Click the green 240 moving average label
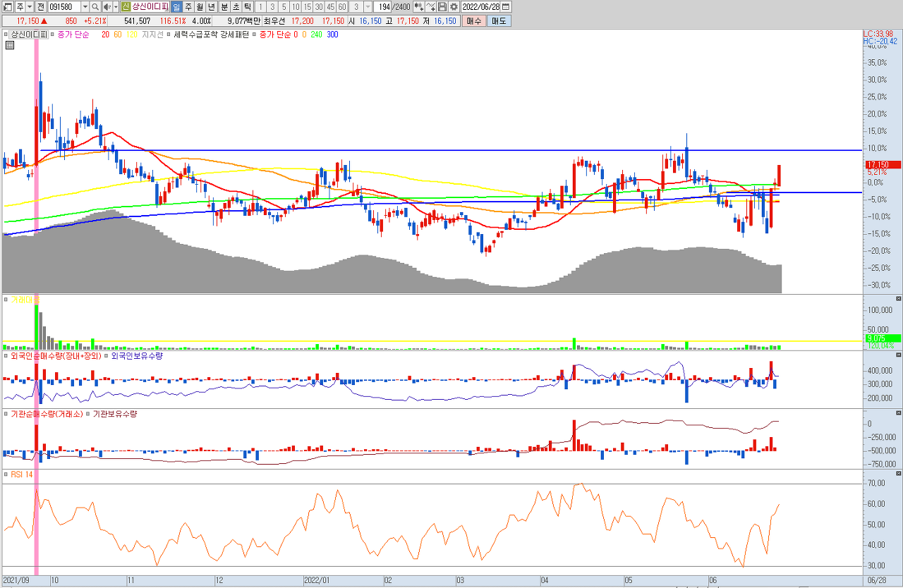The width and height of the screenshot is (903, 588). tap(316, 34)
